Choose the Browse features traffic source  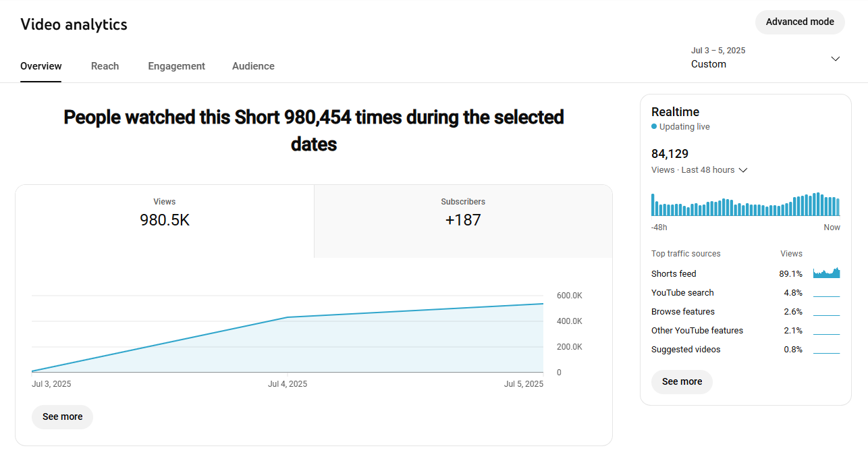click(x=683, y=312)
